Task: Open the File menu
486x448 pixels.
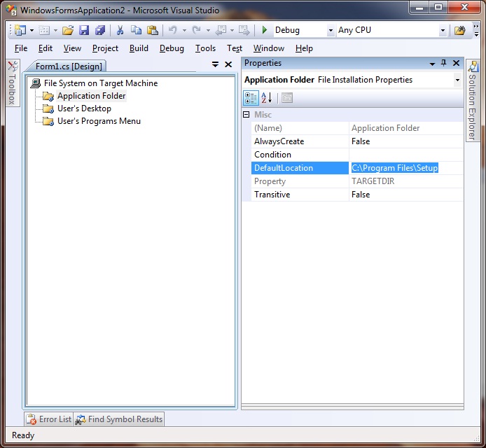Action: [x=21, y=48]
